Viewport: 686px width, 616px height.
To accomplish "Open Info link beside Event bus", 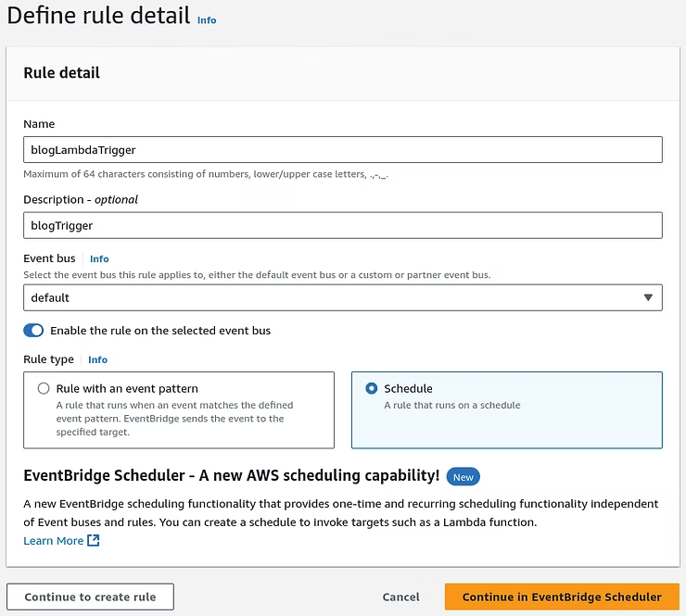I will coord(99,258).
